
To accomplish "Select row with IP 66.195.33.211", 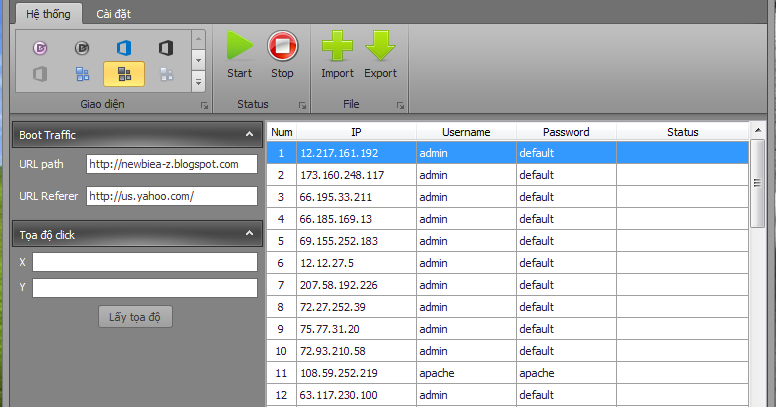I will pos(507,197).
